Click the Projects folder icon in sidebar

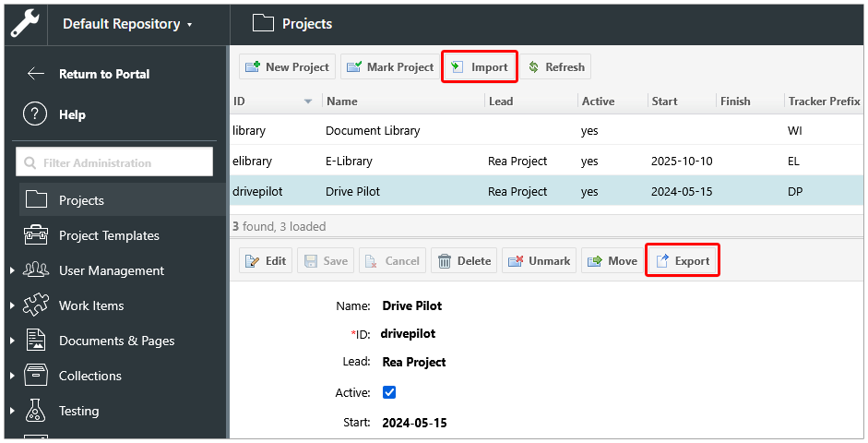click(x=36, y=199)
